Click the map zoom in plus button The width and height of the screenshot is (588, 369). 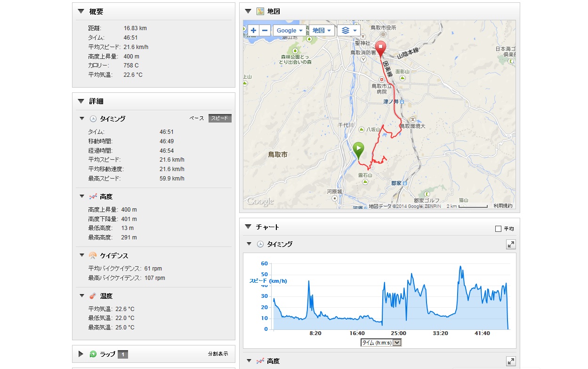(x=254, y=31)
